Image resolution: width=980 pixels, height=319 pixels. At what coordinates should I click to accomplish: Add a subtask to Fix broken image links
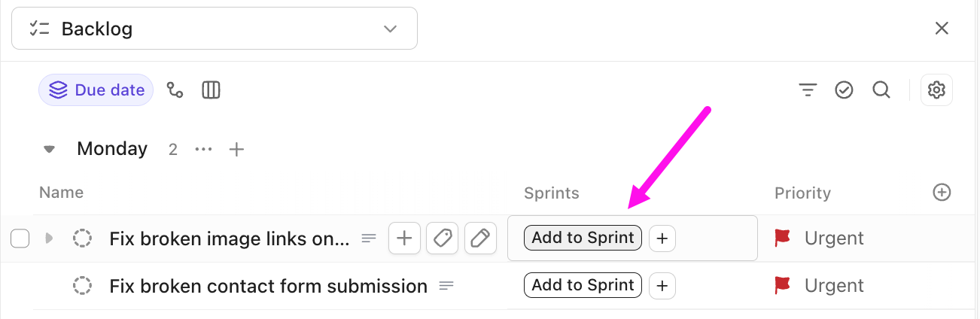404,238
